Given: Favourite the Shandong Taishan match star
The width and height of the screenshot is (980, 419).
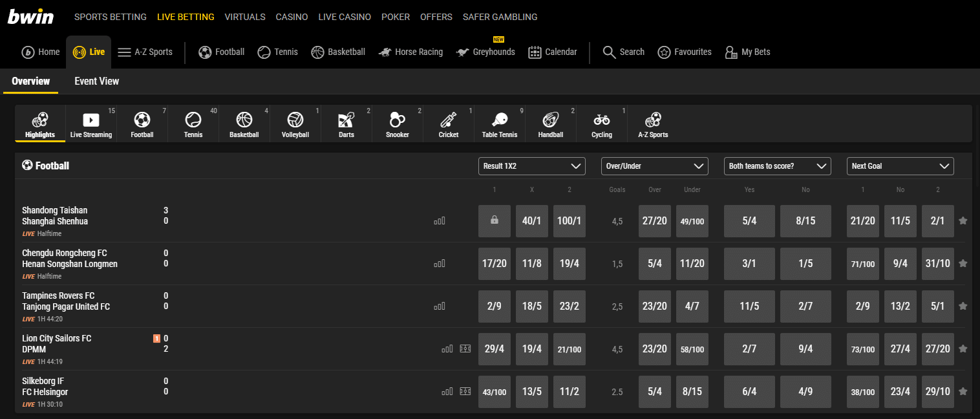Looking at the screenshot, I should tap(963, 220).
